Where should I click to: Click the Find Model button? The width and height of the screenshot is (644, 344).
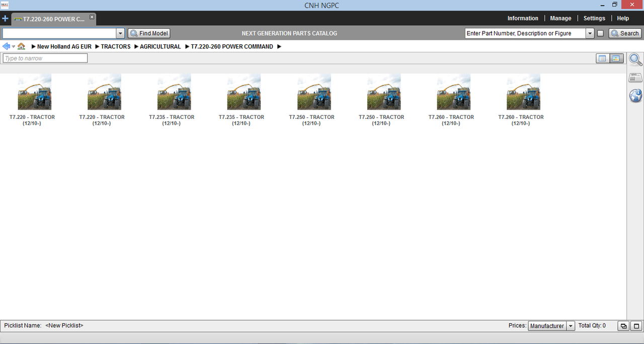coord(149,33)
